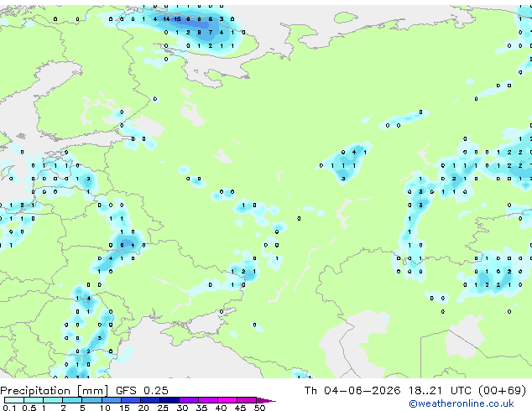Image resolution: width=532 pixels, height=411 pixels.
Task: Click the '18..21 UTC' time range text
Action: coord(440,391)
